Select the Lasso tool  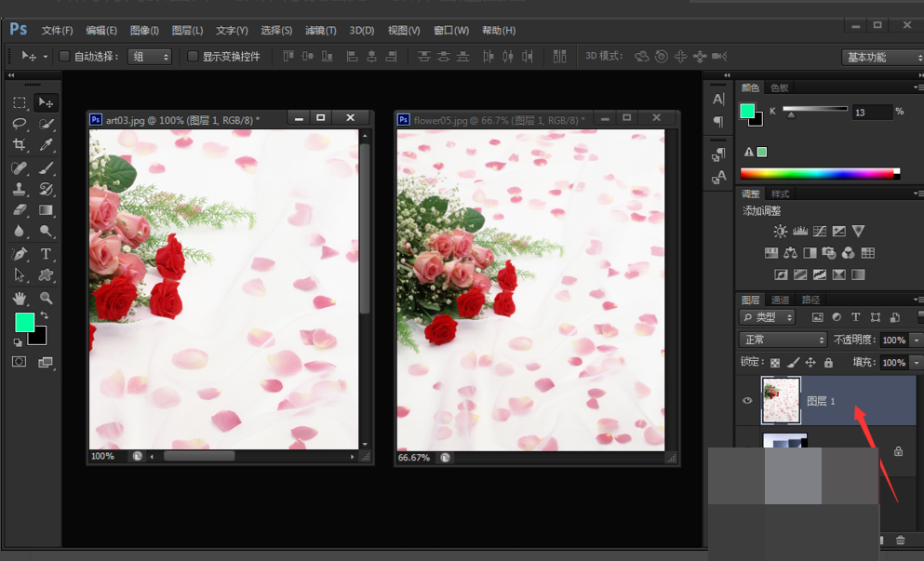19,124
